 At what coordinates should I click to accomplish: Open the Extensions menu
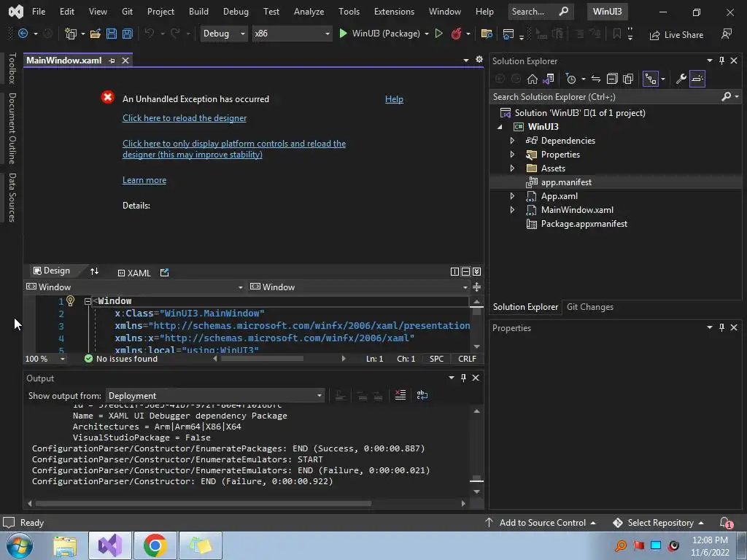point(394,12)
